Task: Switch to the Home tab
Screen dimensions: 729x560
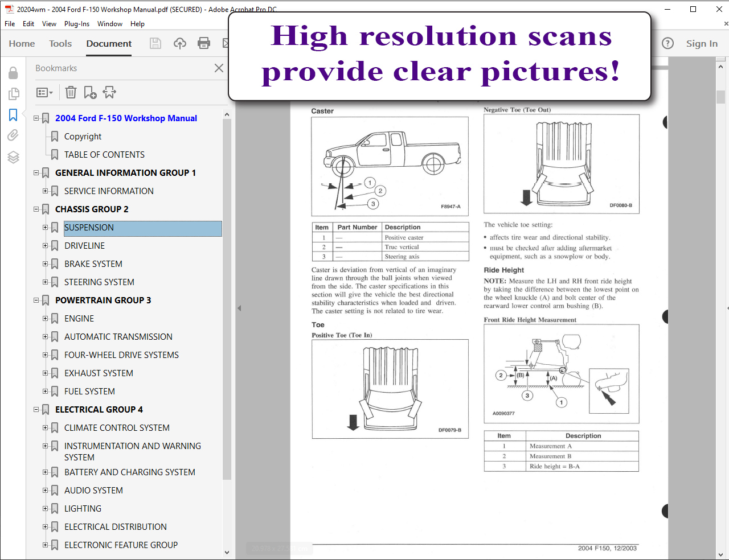Action: [22, 44]
